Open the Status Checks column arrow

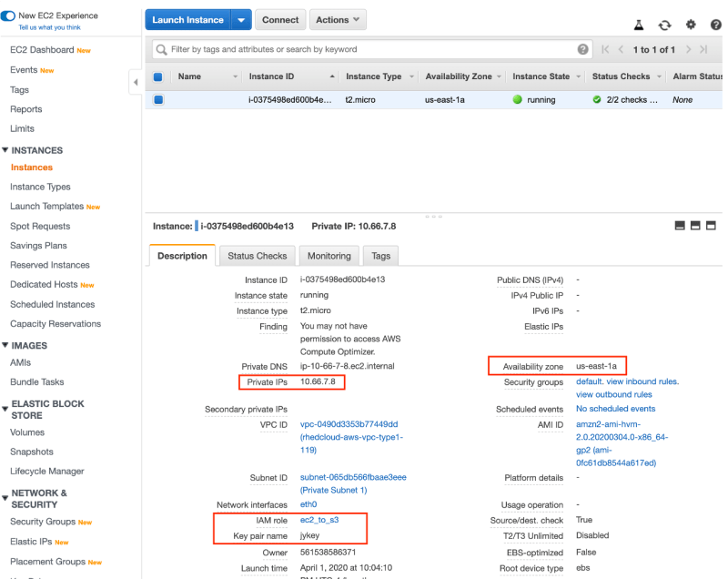coord(659,76)
